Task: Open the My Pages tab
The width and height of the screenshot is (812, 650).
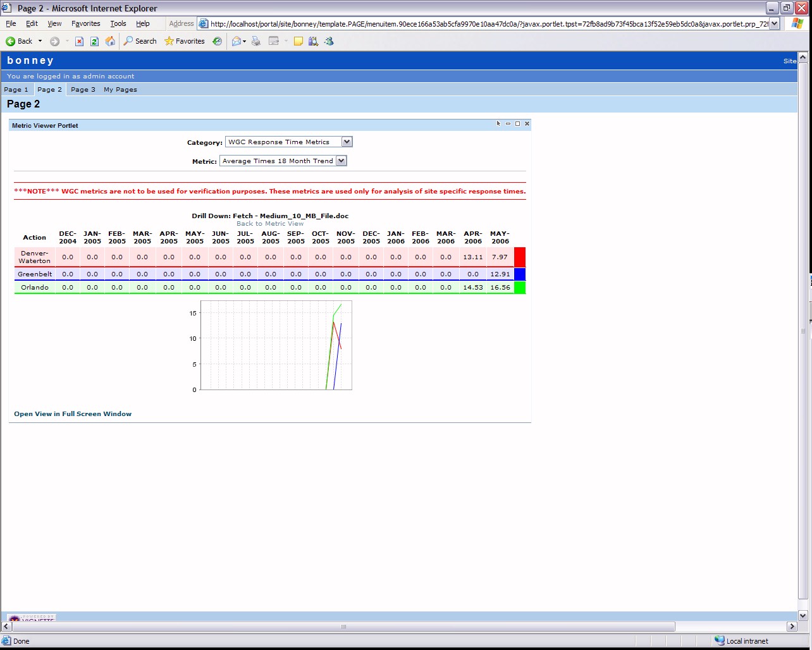Action: (x=120, y=90)
